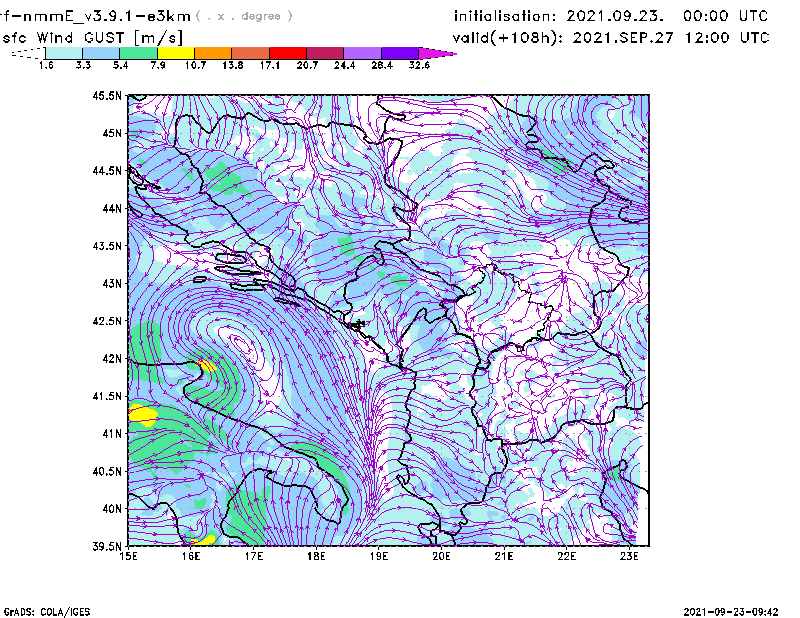The height and width of the screenshot is (618, 800).
Task: Click the yellow gust patch near 15E 41.3N
Action: (142, 415)
